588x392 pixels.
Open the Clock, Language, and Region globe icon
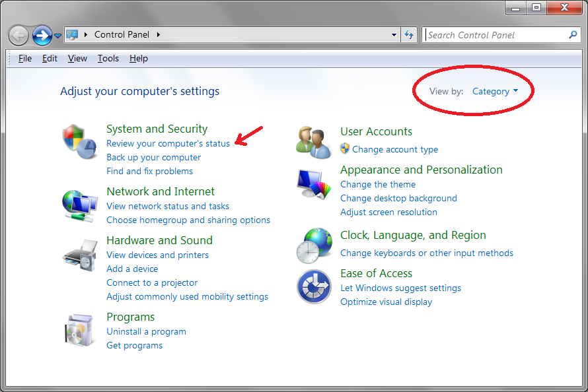(x=314, y=245)
